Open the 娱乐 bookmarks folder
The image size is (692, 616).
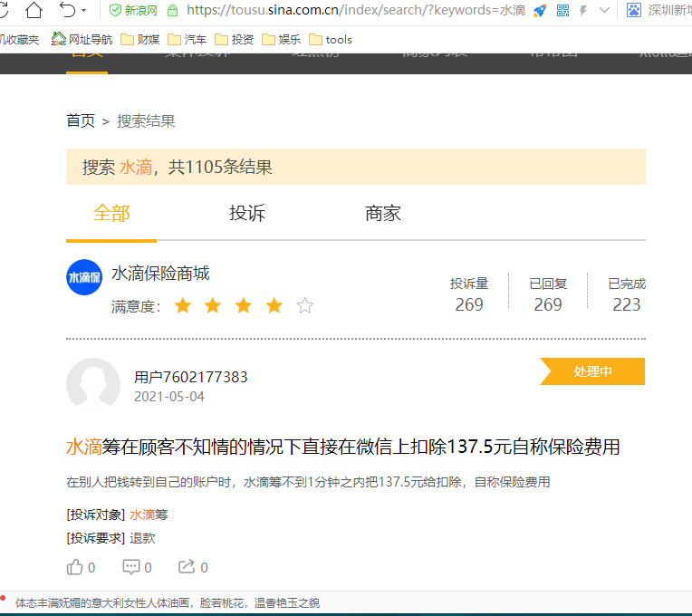coord(281,39)
